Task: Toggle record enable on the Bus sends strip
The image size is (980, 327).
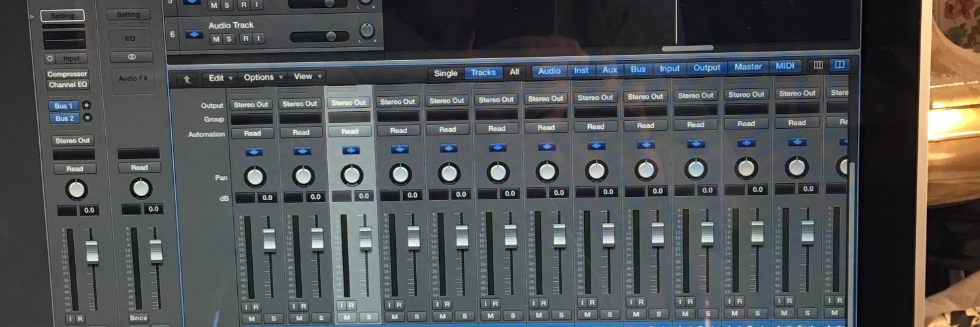Action: click(80, 319)
